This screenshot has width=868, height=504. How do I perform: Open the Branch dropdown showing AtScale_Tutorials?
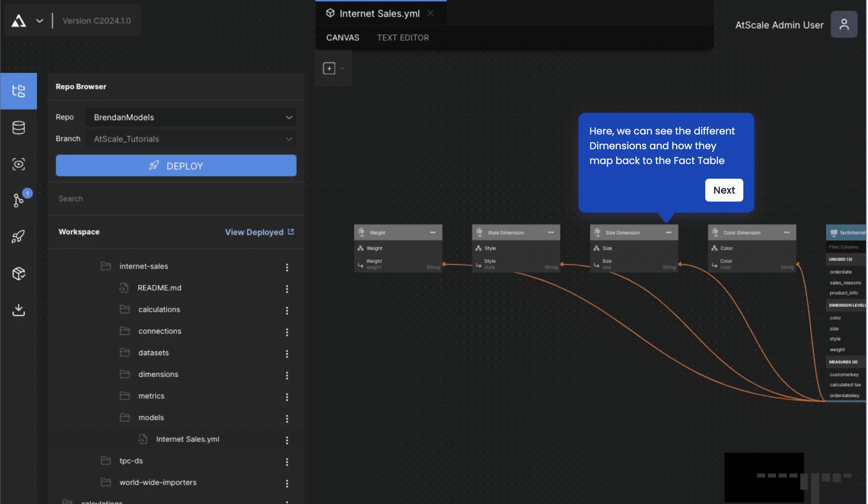coord(191,139)
